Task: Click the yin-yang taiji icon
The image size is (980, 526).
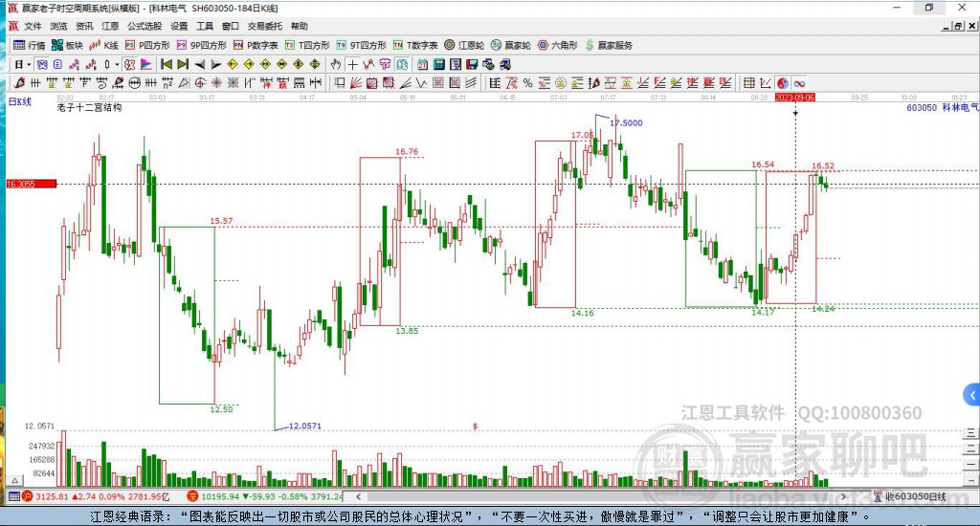Action: pyautogui.click(x=783, y=82)
